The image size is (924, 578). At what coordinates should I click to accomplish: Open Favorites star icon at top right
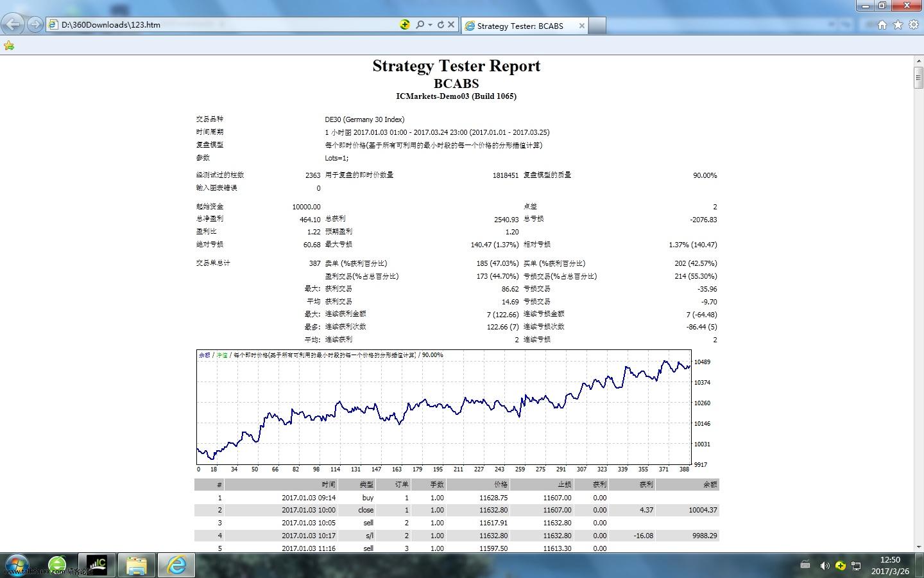tap(898, 24)
